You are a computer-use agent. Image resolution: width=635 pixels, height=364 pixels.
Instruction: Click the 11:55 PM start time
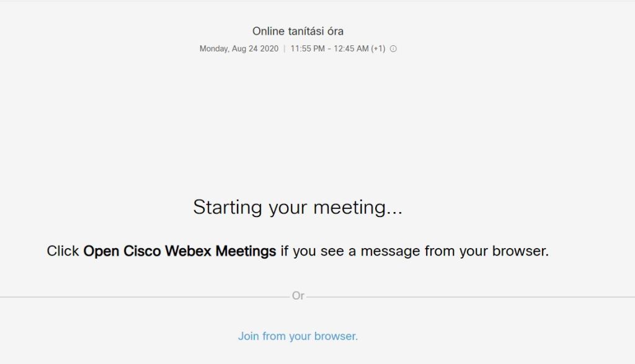tap(307, 49)
